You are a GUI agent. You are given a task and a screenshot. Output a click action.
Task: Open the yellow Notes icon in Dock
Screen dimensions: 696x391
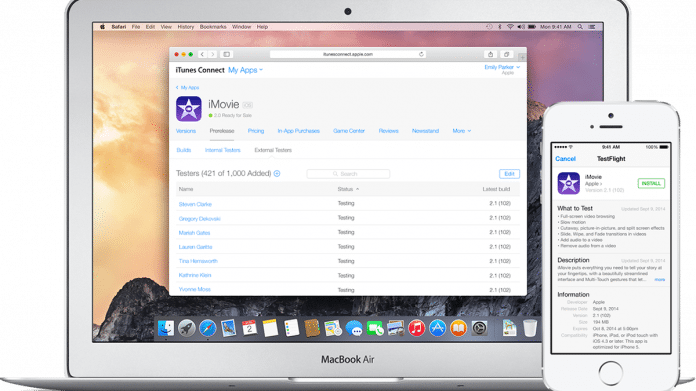pyautogui.click(x=270, y=328)
